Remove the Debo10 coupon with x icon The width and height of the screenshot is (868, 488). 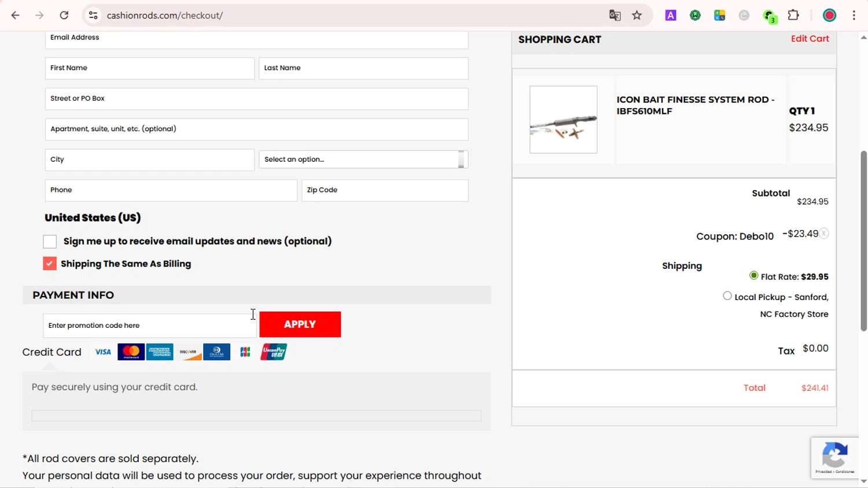[824, 234]
